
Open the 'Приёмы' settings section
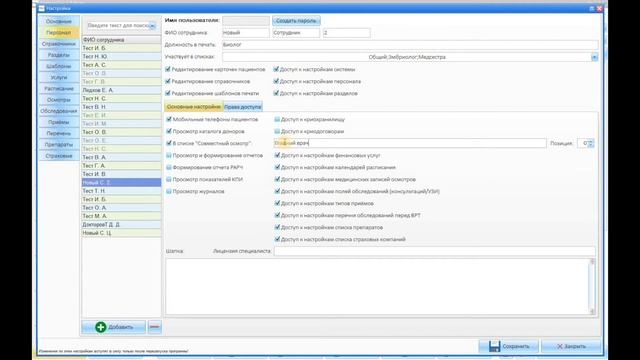[59, 122]
